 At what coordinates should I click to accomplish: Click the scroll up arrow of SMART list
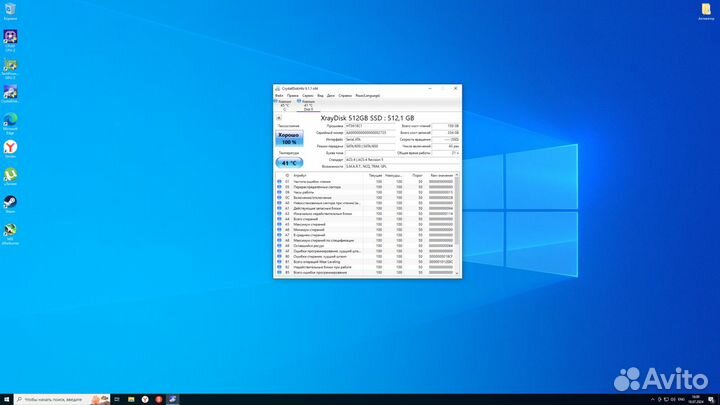[x=456, y=175]
